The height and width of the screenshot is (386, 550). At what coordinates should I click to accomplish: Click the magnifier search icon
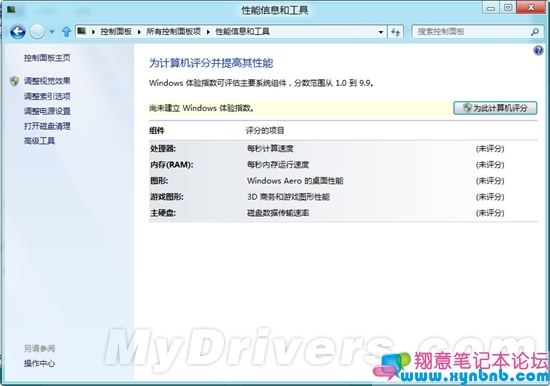click(535, 32)
